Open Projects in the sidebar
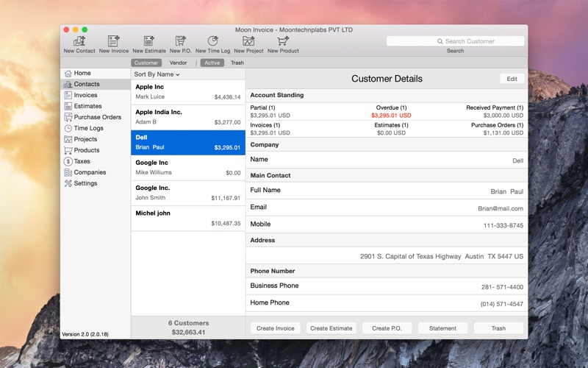This screenshot has width=588, height=368. 96,139
